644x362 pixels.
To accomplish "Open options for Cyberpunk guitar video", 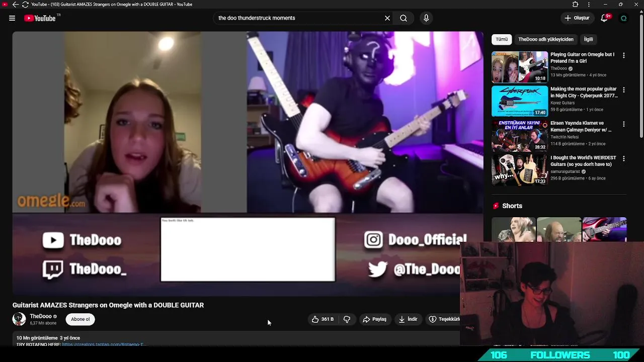I will coord(624,90).
